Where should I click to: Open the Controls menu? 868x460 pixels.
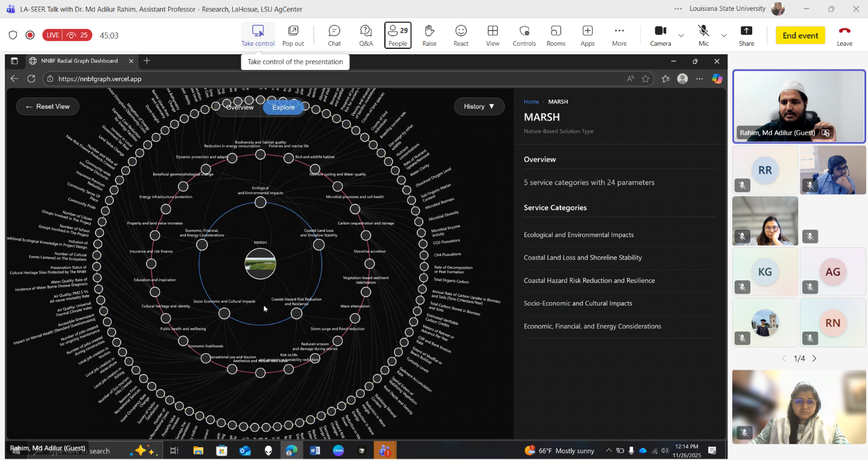coord(524,35)
